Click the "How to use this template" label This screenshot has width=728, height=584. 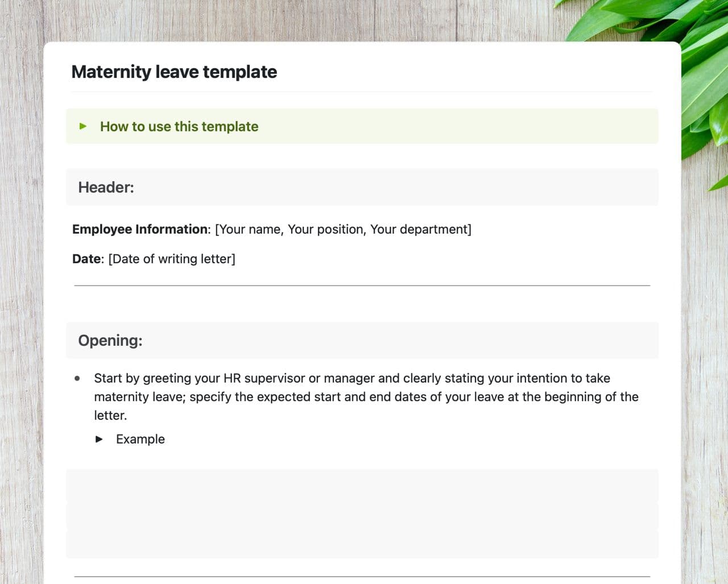[179, 126]
